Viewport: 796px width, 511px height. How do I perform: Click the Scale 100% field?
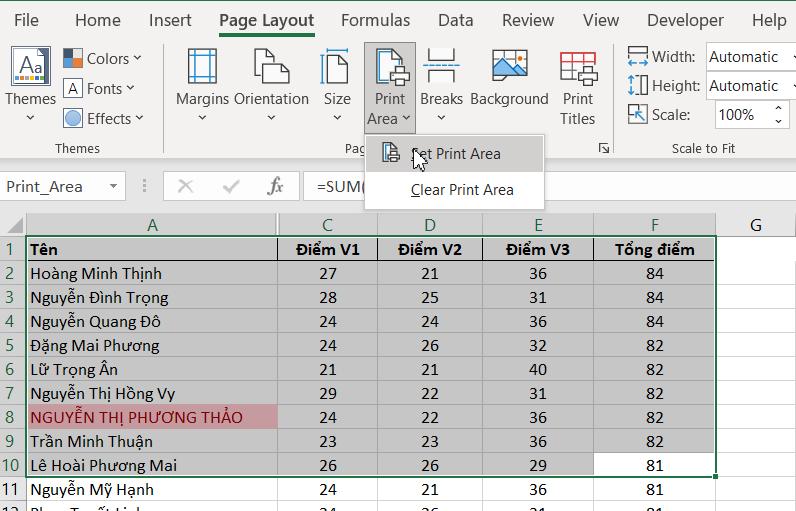pos(742,115)
